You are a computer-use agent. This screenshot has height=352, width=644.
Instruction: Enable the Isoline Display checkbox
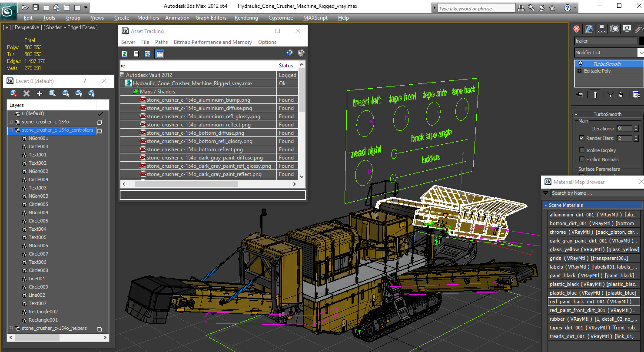click(582, 150)
